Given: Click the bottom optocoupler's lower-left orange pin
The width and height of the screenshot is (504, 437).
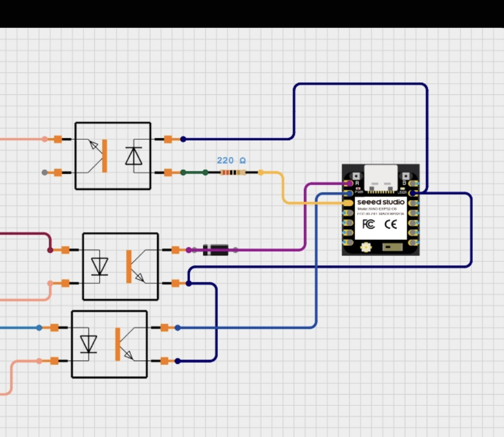Looking at the screenshot, I should [x=54, y=361].
